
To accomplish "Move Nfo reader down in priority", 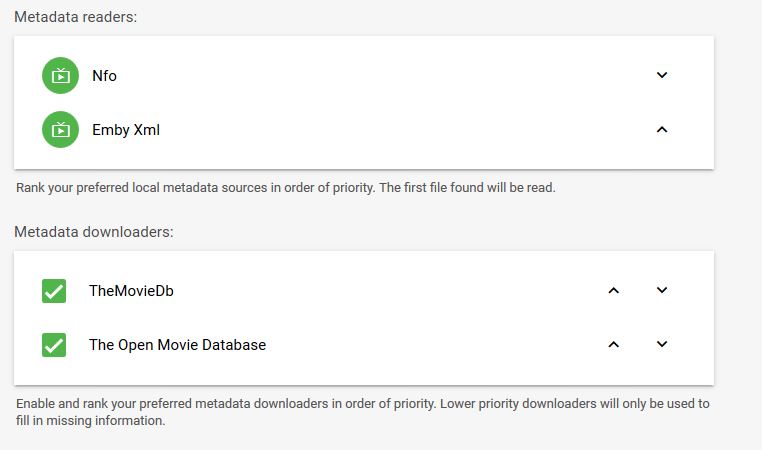I will (x=661, y=75).
